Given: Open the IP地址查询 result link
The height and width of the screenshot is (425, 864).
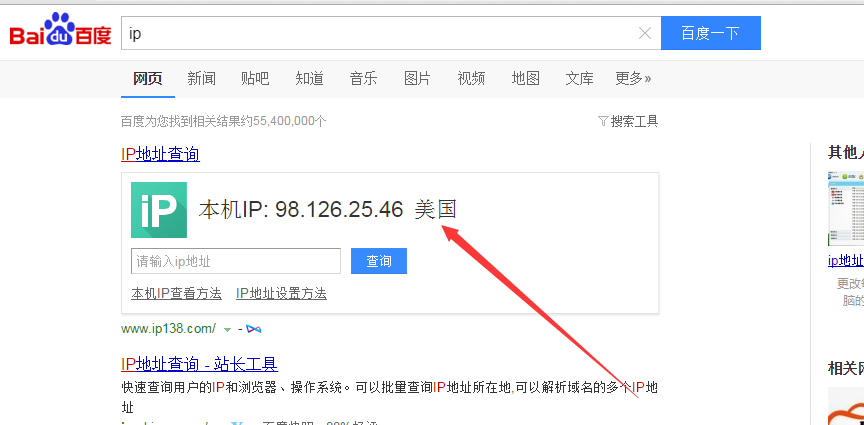Looking at the screenshot, I should pyautogui.click(x=160, y=154).
